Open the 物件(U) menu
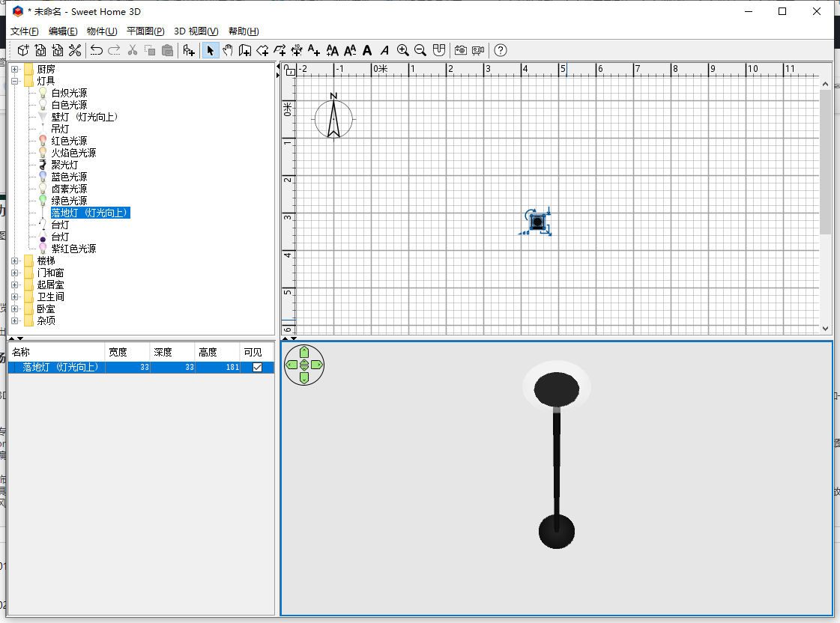Screen dimensions: 840x623 [102, 31]
